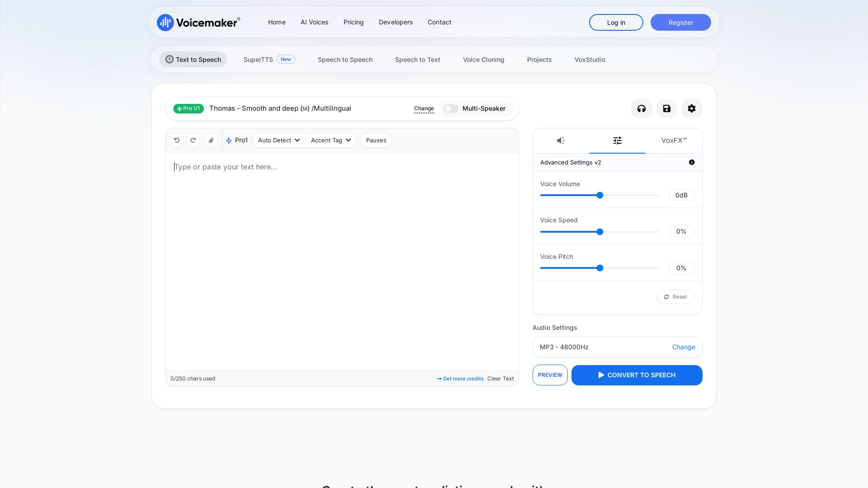Image resolution: width=868 pixels, height=488 pixels.
Task: Select the sliders advanced settings tab
Action: [618, 141]
